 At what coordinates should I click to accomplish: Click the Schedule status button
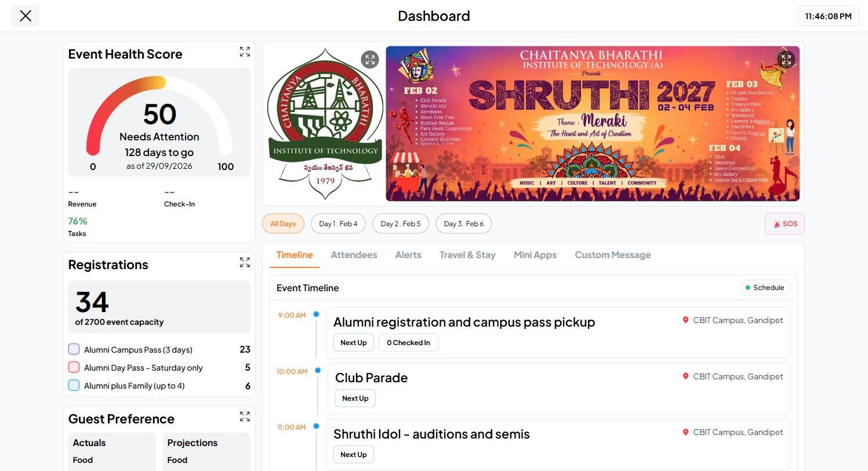(765, 288)
